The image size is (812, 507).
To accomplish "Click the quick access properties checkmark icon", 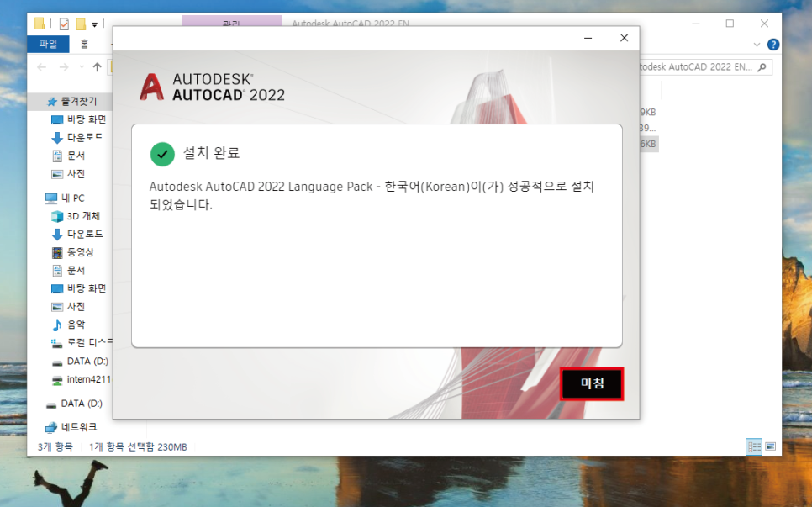I will point(64,24).
